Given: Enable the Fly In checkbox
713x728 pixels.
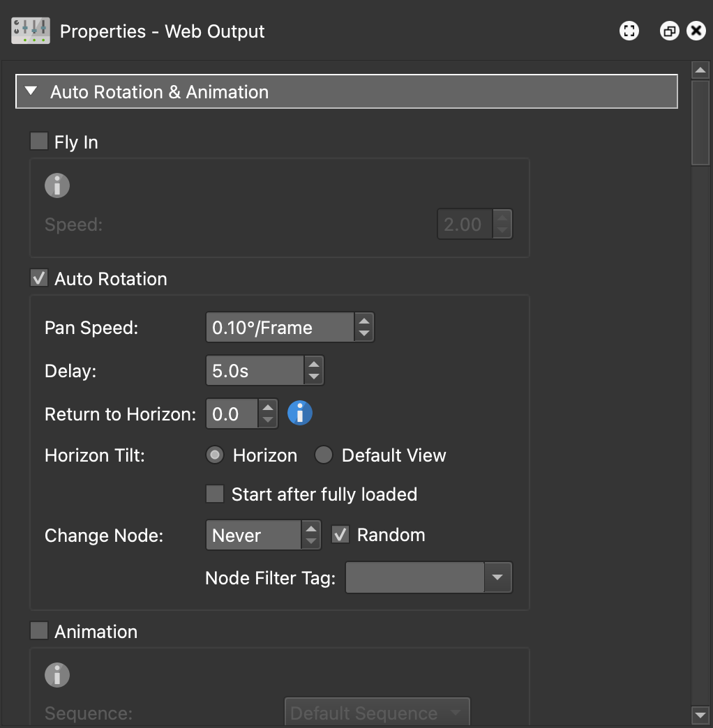Looking at the screenshot, I should (39, 142).
